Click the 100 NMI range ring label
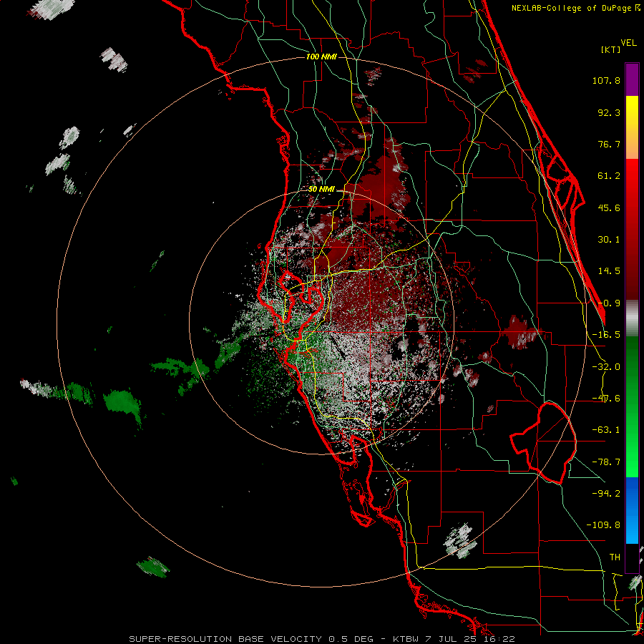The image size is (644, 644). [x=321, y=57]
